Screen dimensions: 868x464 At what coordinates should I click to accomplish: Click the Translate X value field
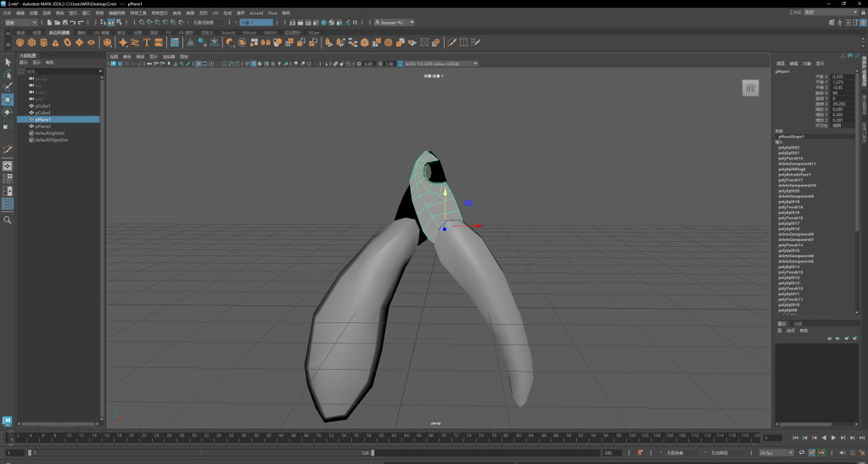(x=840, y=76)
